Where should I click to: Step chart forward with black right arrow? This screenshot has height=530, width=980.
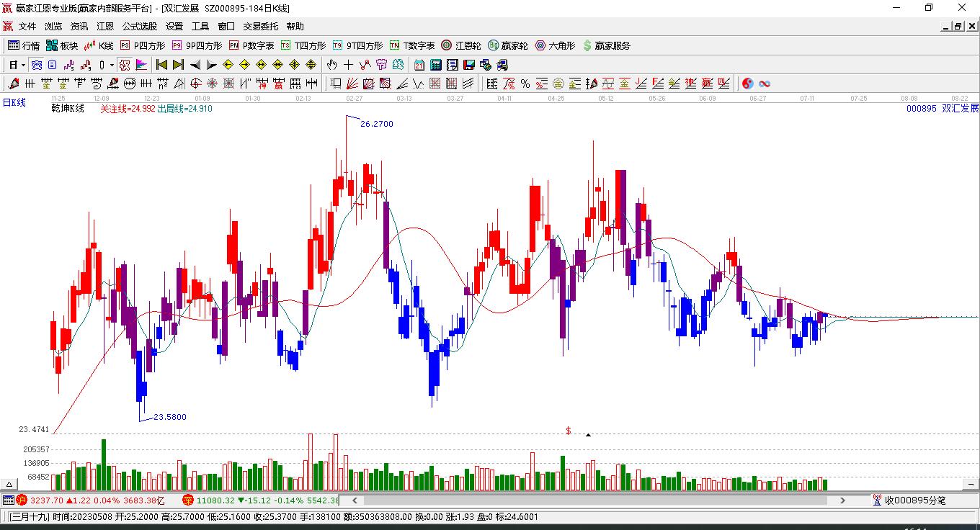210,65
